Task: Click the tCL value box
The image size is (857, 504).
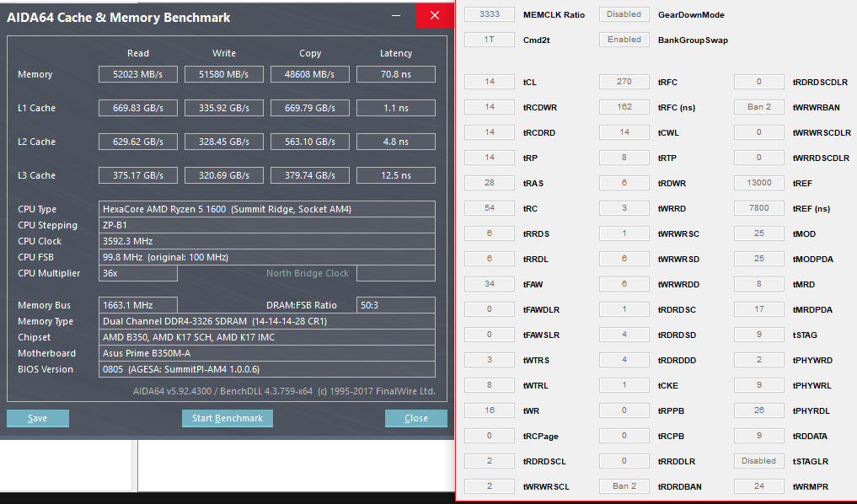Action: tap(489, 82)
